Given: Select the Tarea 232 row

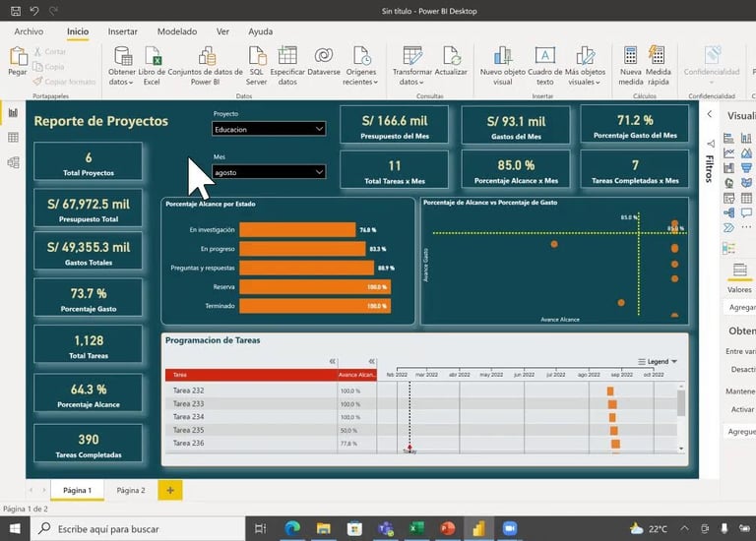Looking at the screenshot, I should coord(271,391).
